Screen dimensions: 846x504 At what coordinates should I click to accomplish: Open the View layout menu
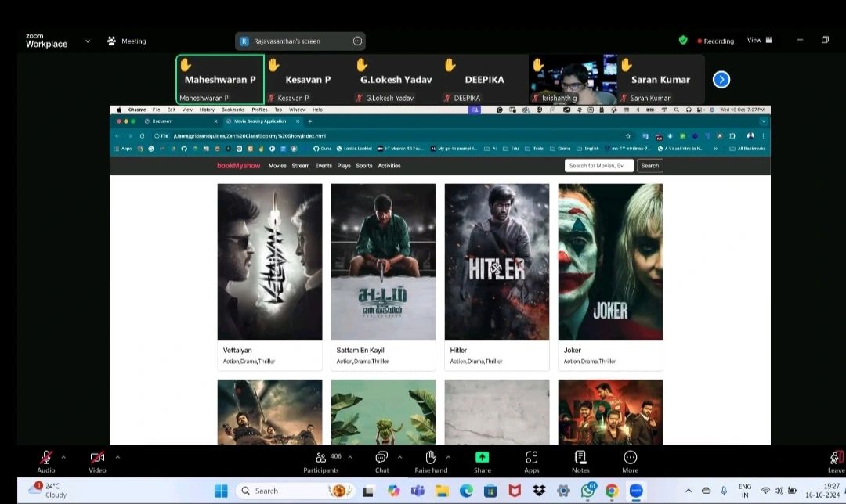[x=759, y=41]
